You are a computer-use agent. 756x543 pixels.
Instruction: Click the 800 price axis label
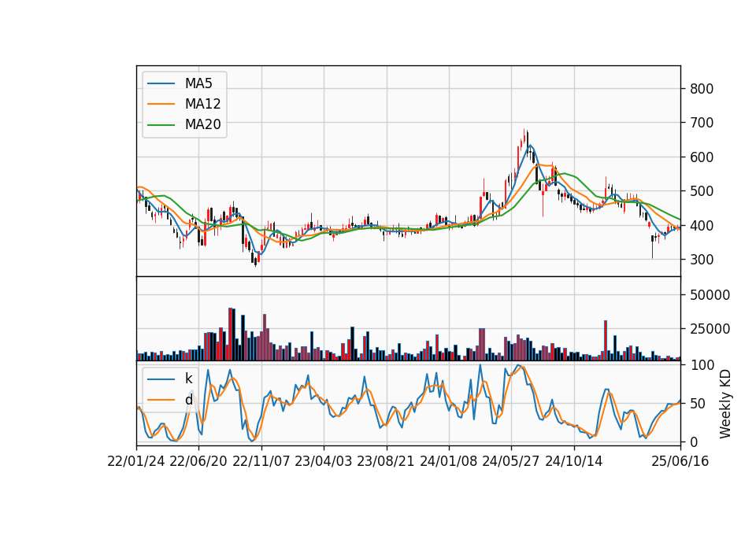(702, 89)
